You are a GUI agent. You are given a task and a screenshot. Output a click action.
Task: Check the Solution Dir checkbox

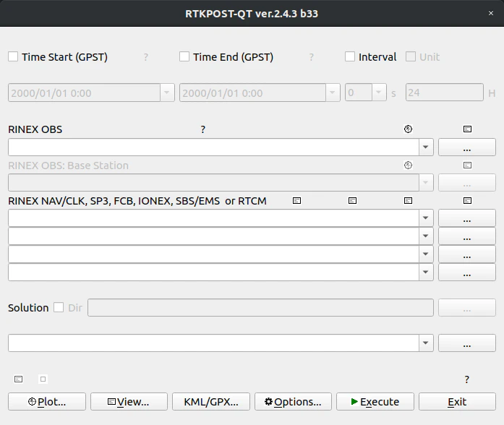59,307
